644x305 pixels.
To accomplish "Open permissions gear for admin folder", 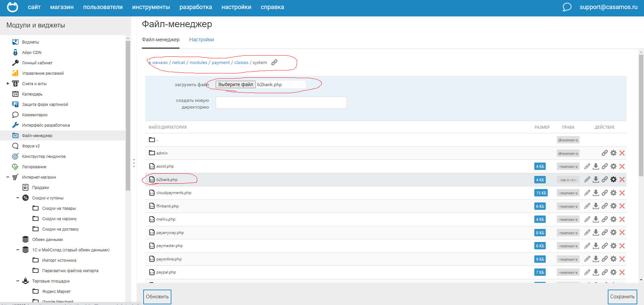I will click(x=613, y=153).
